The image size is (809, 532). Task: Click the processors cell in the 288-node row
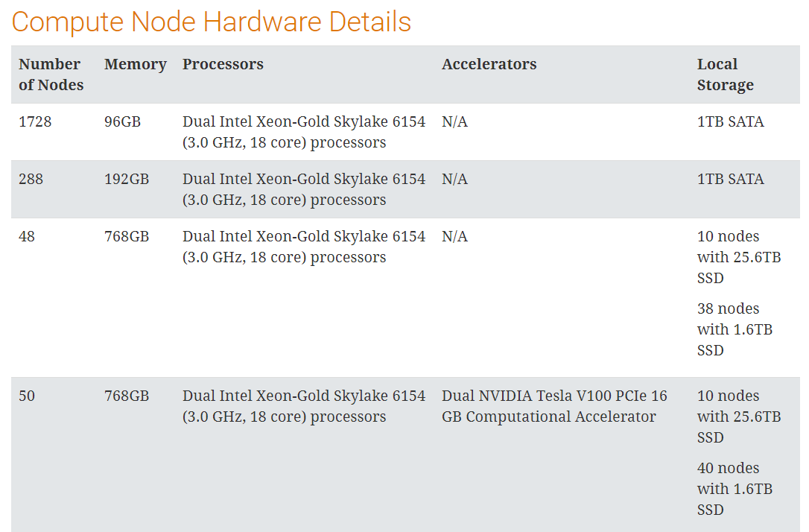point(304,189)
